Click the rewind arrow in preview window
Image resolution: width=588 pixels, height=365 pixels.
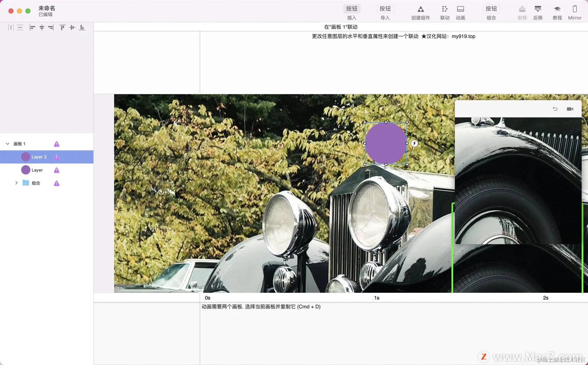pos(555,109)
